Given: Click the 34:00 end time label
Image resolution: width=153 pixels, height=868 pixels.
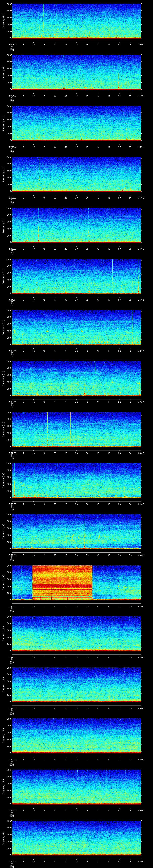Looking at the screenshot, I should (x=141, y=249).
